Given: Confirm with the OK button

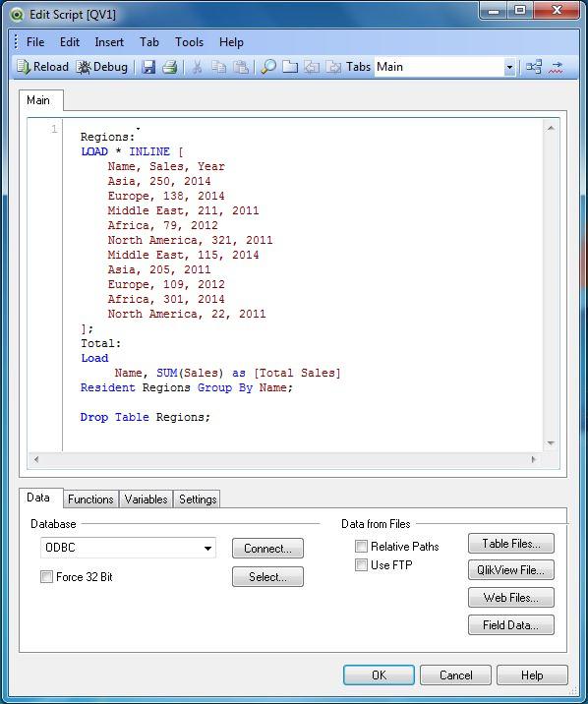Looking at the screenshot, I should 379,675.
